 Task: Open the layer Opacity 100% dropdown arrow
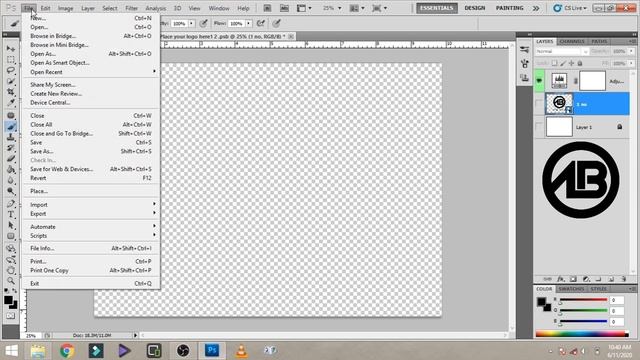[631, 51]
